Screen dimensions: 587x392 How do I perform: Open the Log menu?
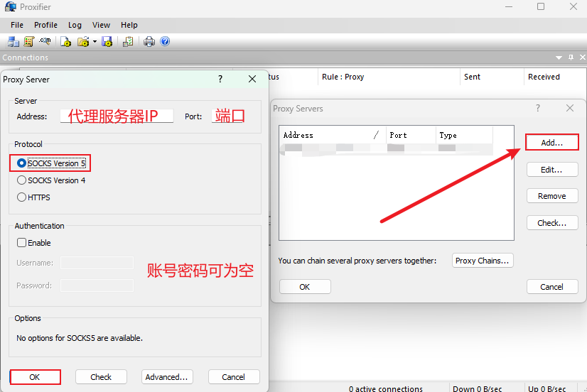[75, 25]
